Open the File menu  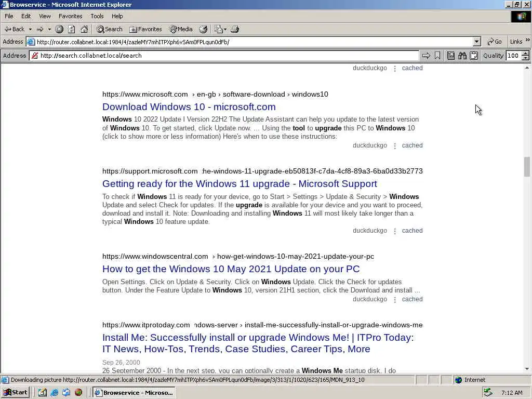click(x=9, y=16)
